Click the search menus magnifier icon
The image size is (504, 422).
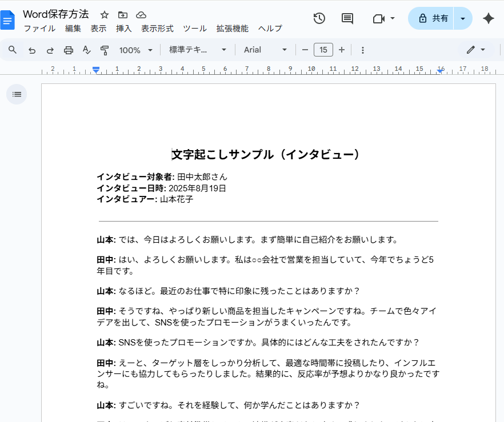click(x=13, y=50)
